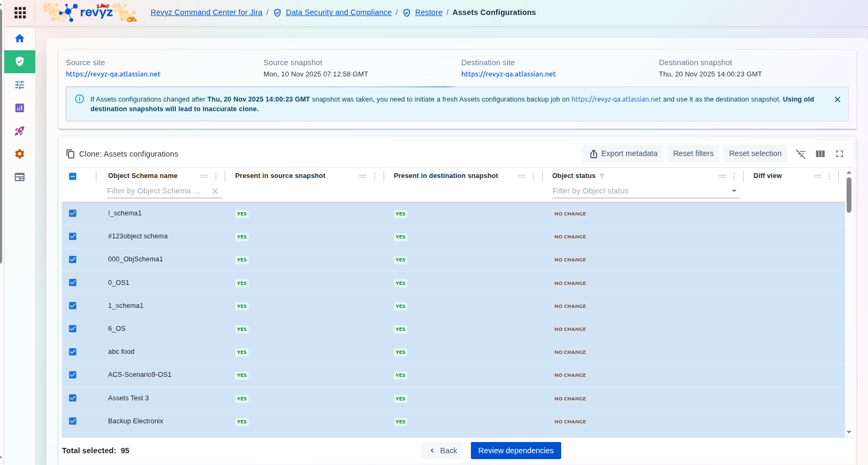Navigate to Data Security and Compliance breadcrumb
The image size is (868, 465).
pos(338,12)
